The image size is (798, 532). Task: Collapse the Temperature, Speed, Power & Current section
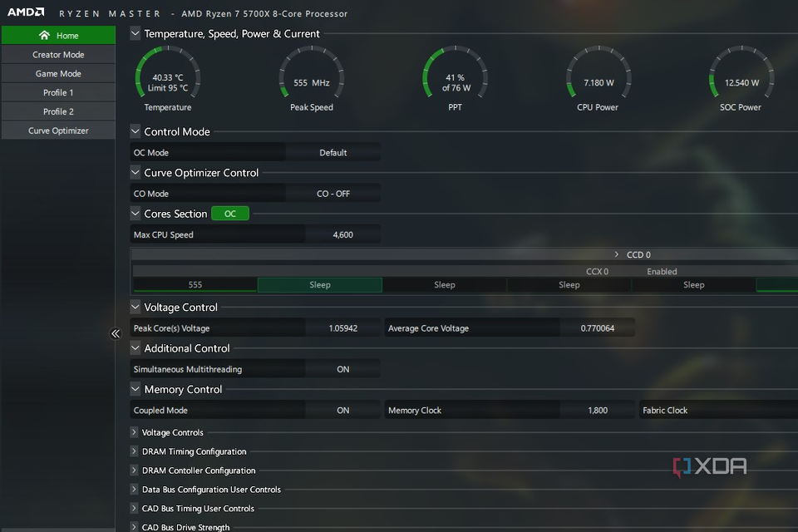pyautogui.click(x=134, y=33)
